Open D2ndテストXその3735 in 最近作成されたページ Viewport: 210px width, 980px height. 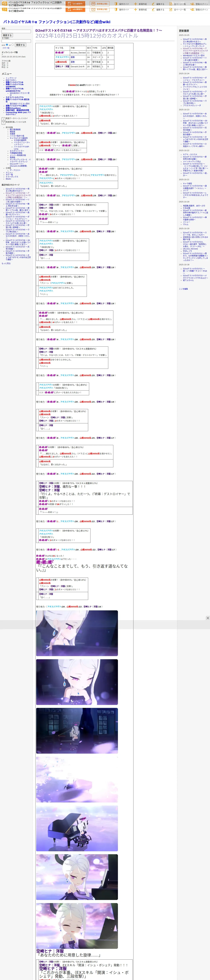18,258
